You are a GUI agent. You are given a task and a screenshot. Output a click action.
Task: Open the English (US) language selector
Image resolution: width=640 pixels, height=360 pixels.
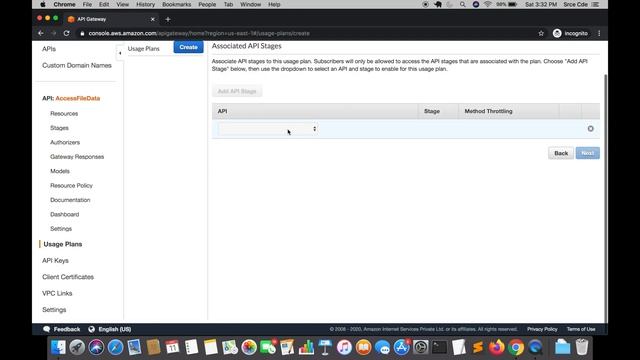click(110, 329)
